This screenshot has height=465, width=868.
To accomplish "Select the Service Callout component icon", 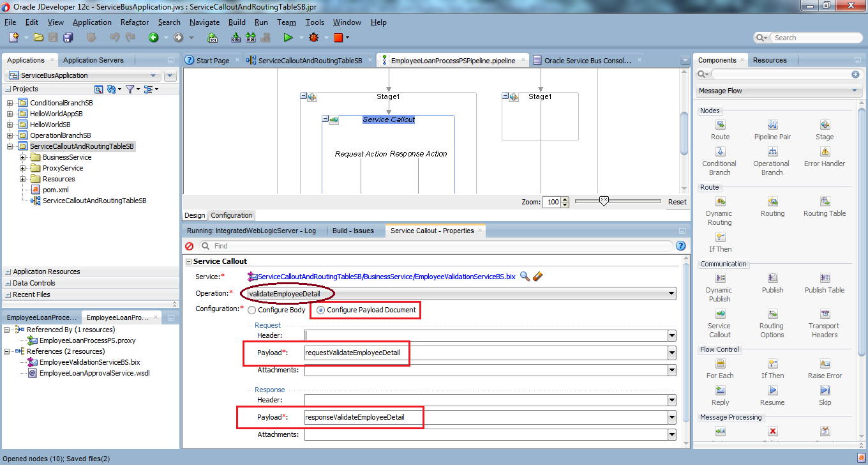I will (x=720, y=314).
